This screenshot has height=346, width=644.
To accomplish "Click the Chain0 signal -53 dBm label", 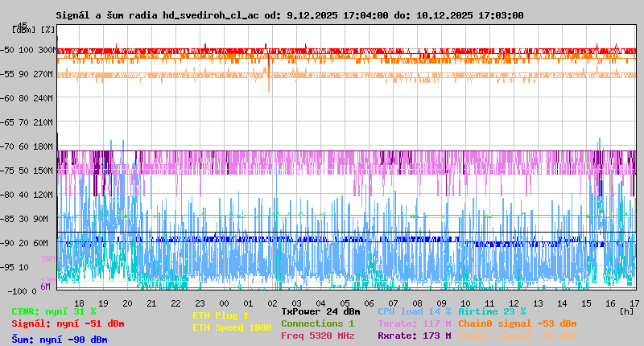I will (x=517, y=323).
